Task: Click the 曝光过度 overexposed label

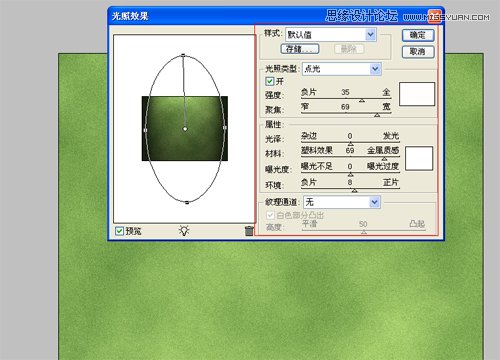Action: pyautogui.click(x=383, y=166)
